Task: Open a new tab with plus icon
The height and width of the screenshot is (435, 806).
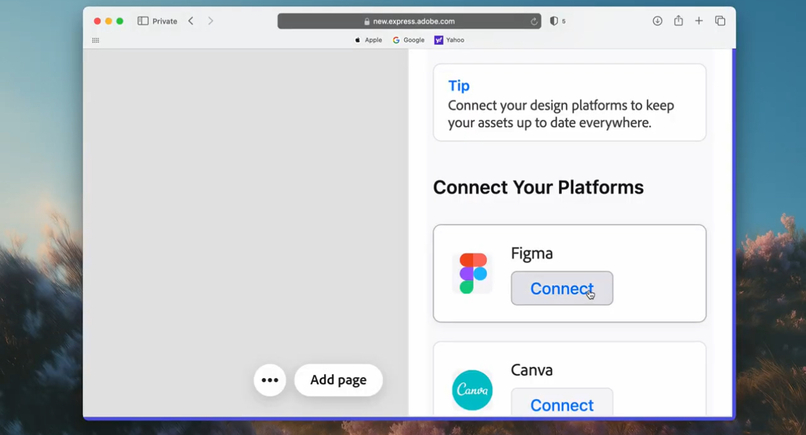Action: click(x=699, y=21)
